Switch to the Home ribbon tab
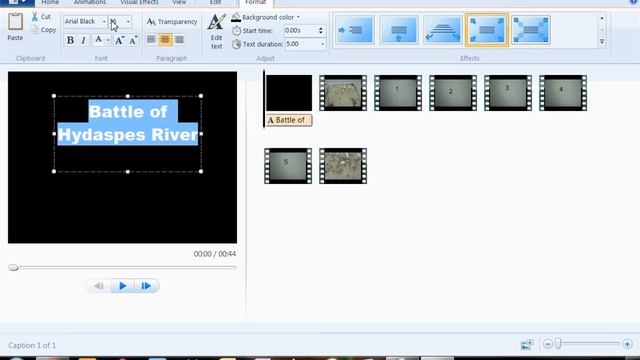The width and height of the screenshot is (640, 360). [x=50, y=2]
